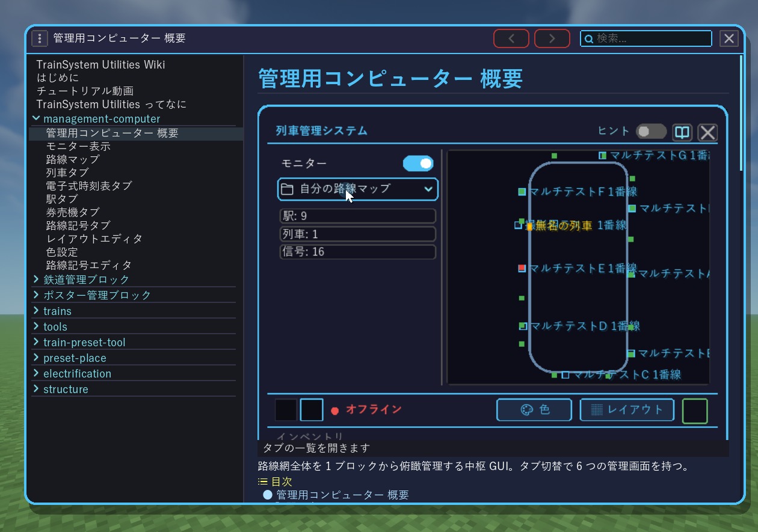
Task: Click the 駅: 9 count field
Action: pyautogui.click(x=358, y=216)
